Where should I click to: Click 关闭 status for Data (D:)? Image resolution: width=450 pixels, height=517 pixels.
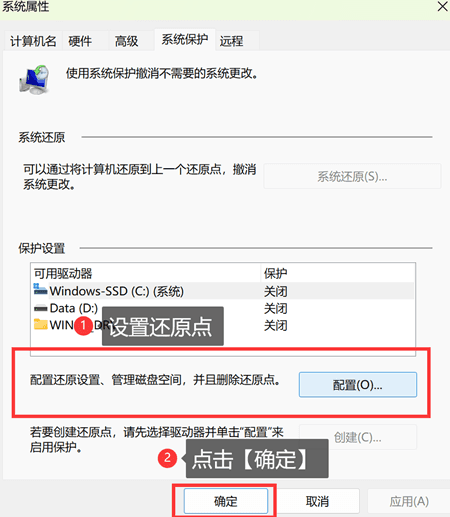coord(276,309)
